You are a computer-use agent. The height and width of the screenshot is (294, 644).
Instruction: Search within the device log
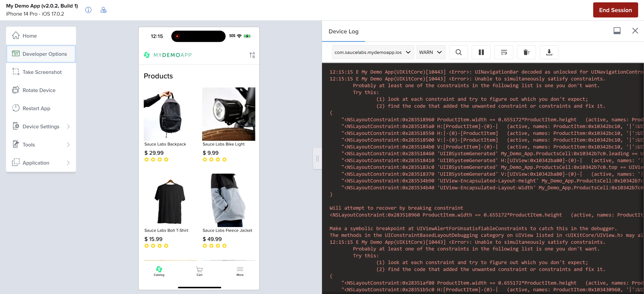459,52
